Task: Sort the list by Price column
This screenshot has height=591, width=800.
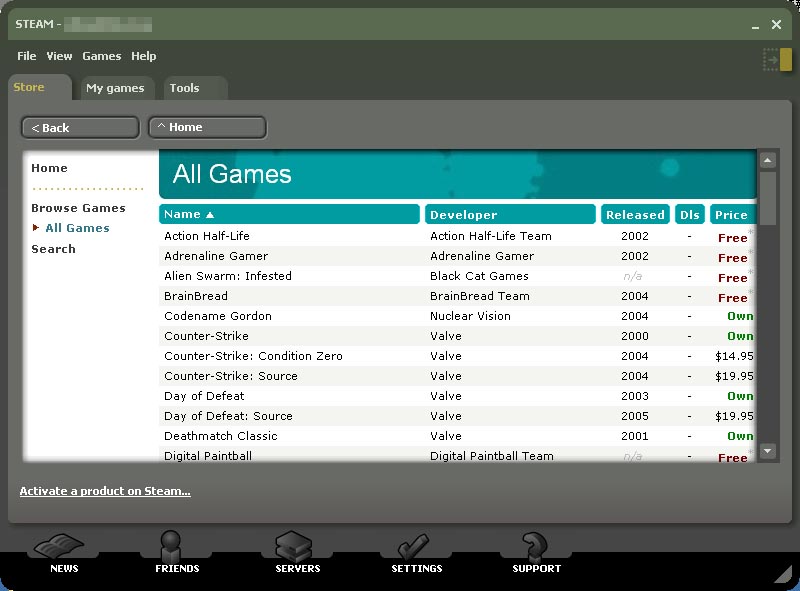Action: 733,214
